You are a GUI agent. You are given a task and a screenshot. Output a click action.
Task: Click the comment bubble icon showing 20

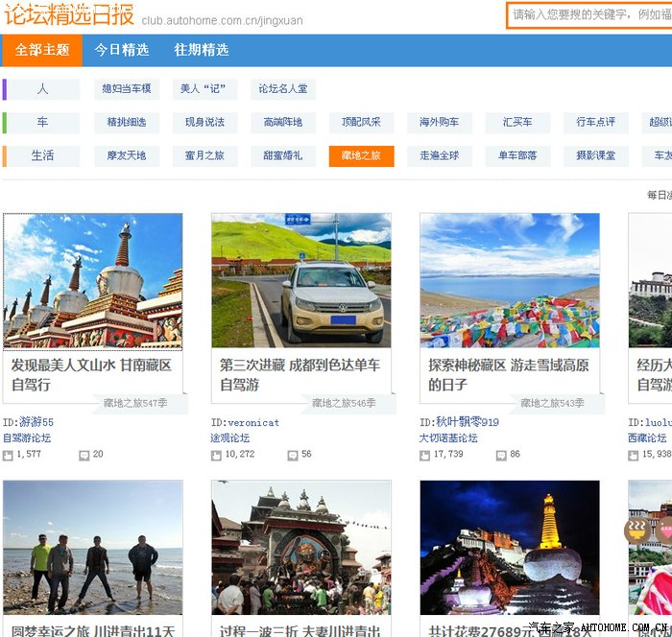(x=84, y=455)
